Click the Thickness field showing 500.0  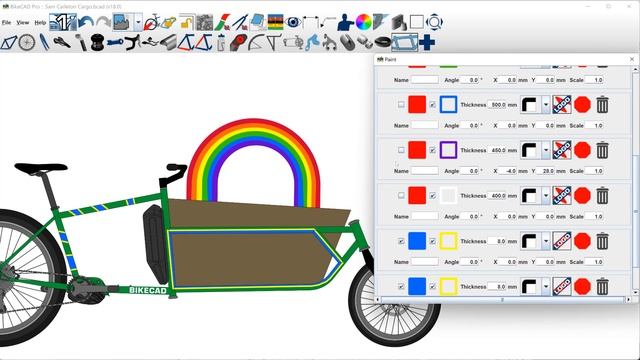pos(497,105)
